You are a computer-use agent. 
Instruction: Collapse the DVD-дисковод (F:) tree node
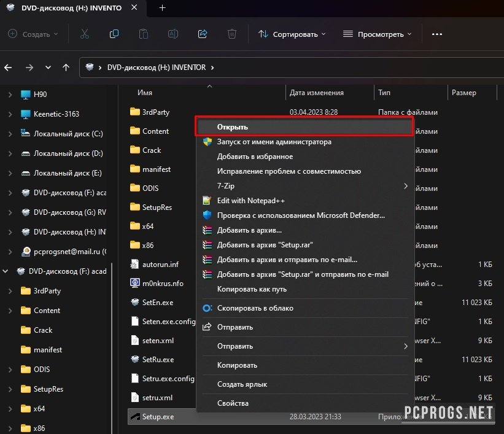(x=6, y=271)
